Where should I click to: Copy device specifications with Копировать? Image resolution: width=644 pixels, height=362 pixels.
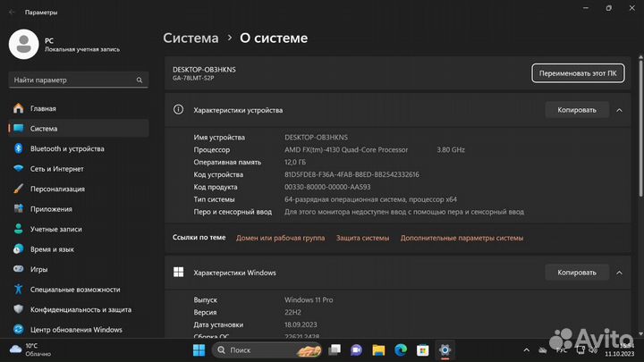[576, 110]
